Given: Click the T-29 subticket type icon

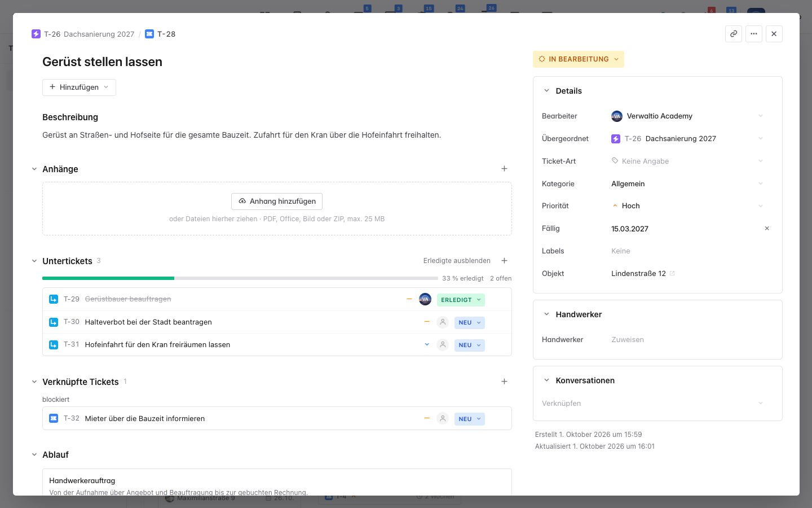Looking at the screenshot, I should [x=54, y=299].
